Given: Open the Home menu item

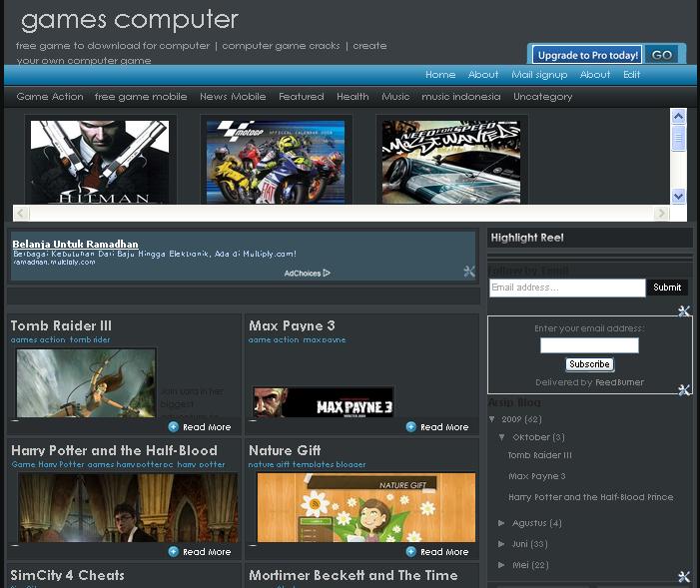Looking at the screenshot, I should coord(440,75).
